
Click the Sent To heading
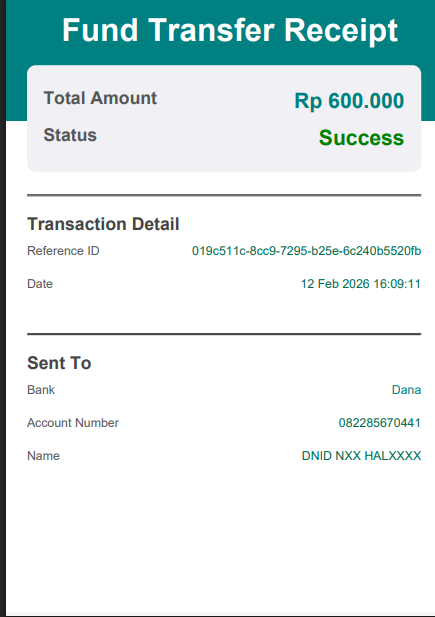(59, 363)
